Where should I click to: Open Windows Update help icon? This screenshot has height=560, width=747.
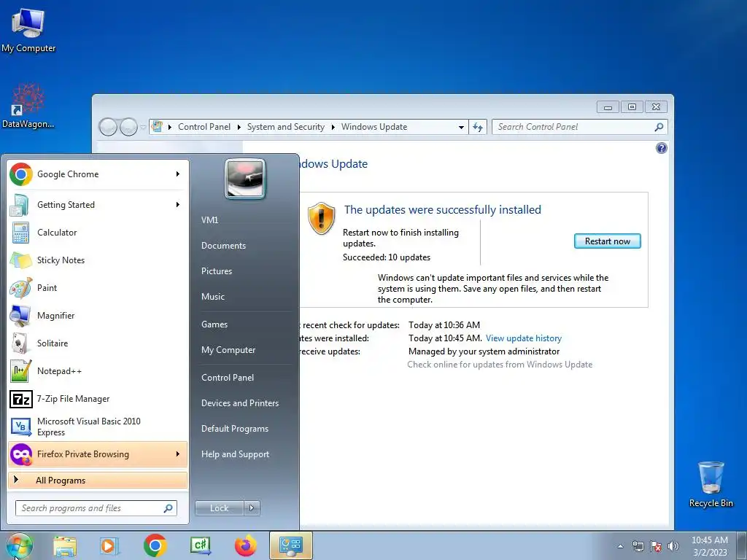(x=661, y=148)
